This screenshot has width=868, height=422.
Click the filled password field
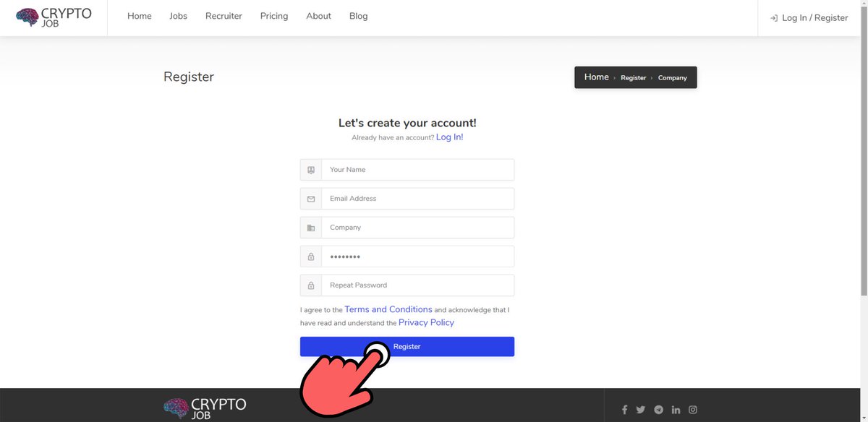(418, 257)
